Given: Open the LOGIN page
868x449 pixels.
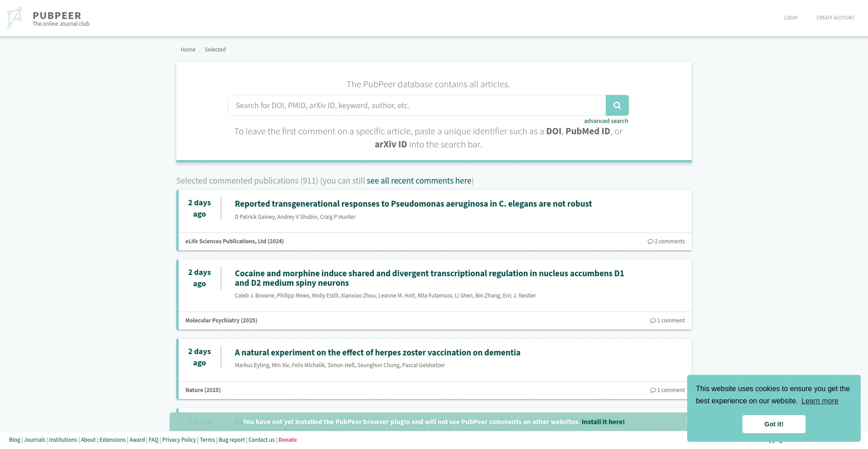Looking at the screenshot, I should click(x=790, y=18).
